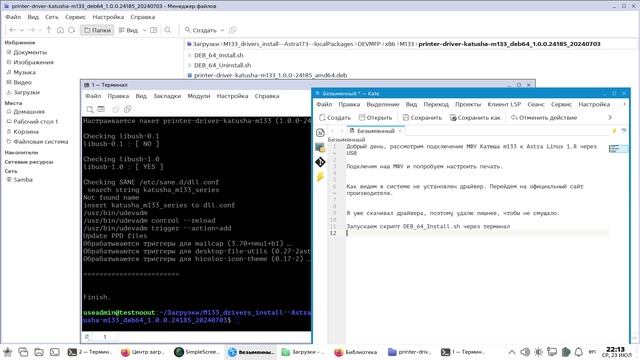Select Загрузки in file manager sidebar

(x=23, y=92)
